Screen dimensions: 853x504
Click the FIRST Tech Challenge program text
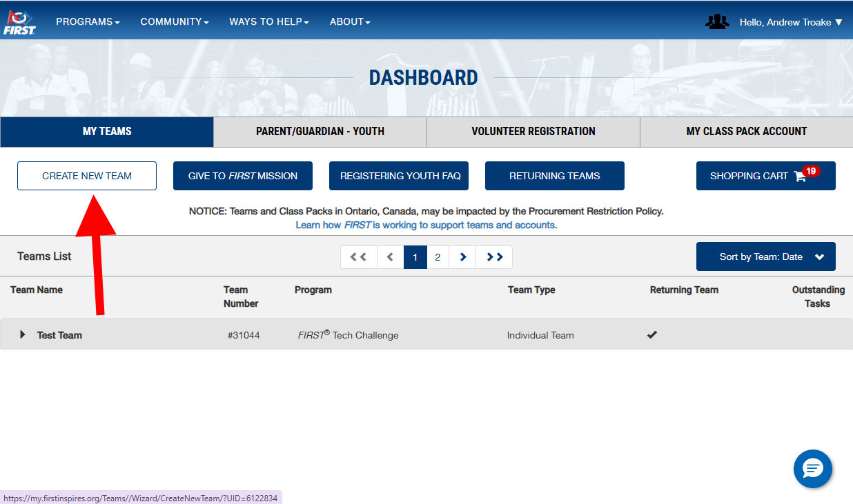[349, 334]
